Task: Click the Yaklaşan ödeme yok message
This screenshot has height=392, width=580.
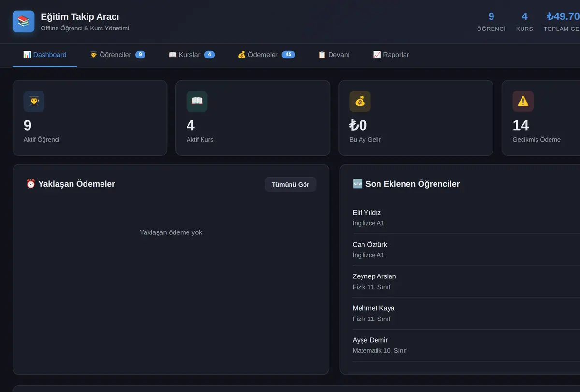Action: [x=171, y=232]
